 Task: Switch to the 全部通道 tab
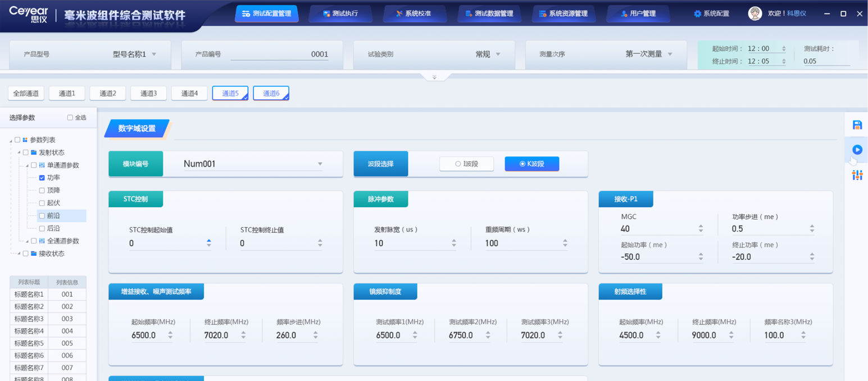(25, 93)
